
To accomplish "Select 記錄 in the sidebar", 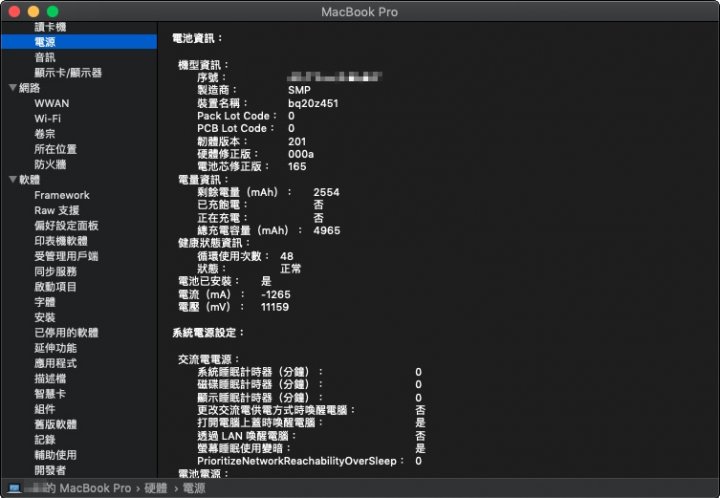I will (45, 440).
